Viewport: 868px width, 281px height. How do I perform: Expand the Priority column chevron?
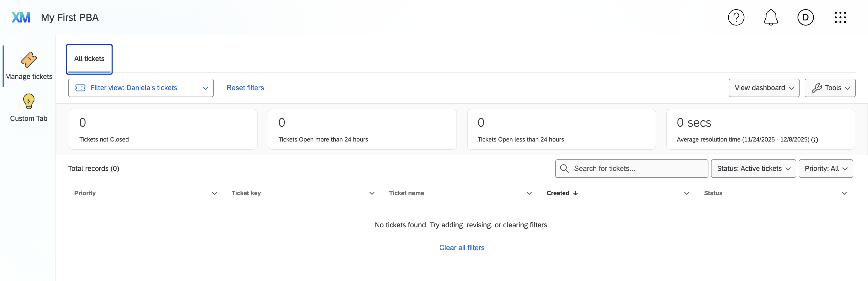coord(214,193)
